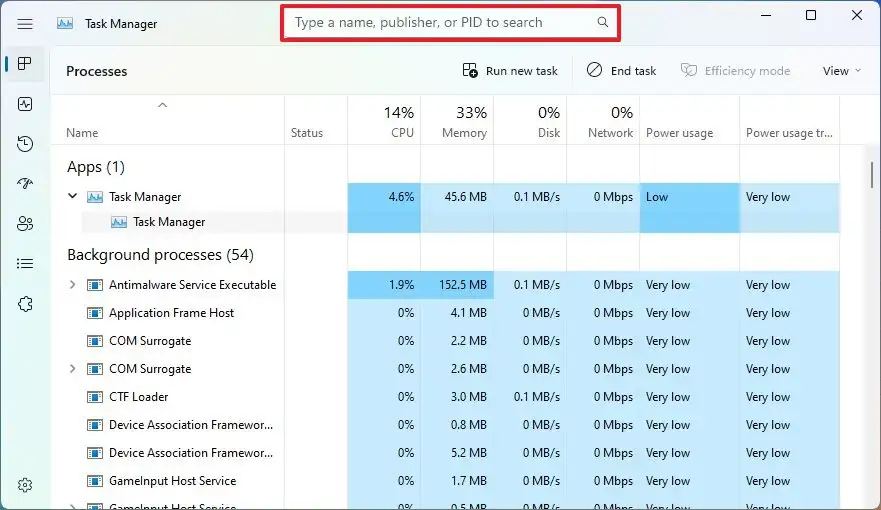This screenshot has height=510, width=881.
Task: Click the child Task Manager window icon
Action: pyautogui.click(x=119, y=222)
